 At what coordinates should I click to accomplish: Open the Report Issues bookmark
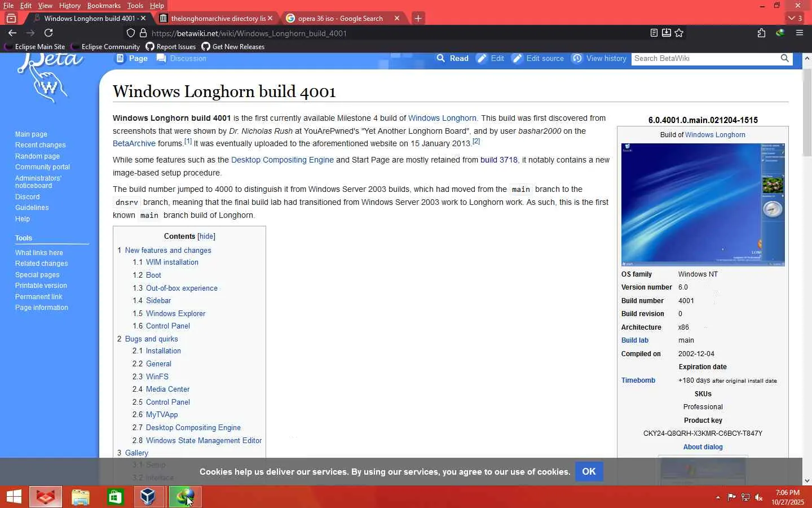point(171,47)
